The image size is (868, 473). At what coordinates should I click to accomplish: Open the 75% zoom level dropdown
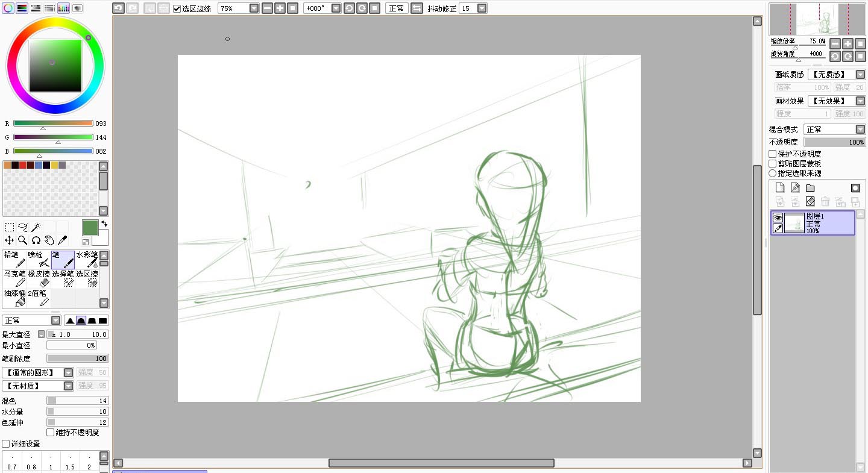[x=254, y=8]
